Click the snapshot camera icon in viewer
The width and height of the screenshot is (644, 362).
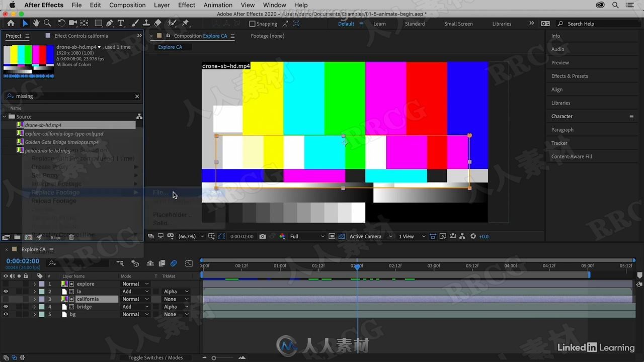tap(263, 236)
